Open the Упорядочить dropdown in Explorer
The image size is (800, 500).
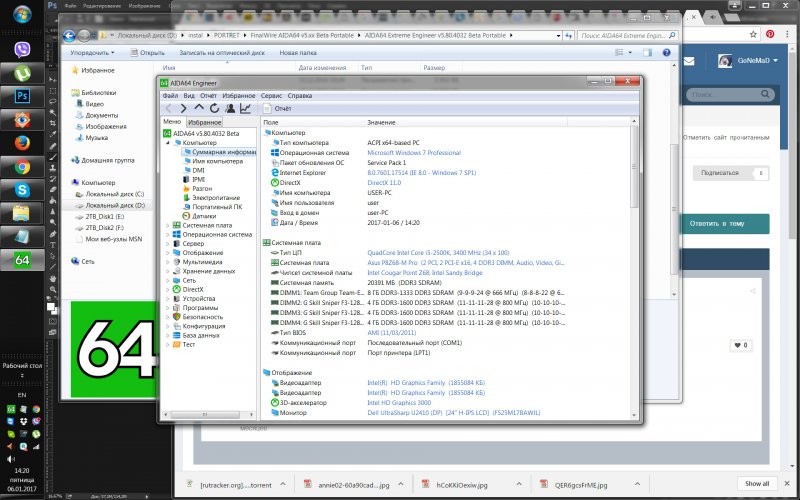(92, 52)
